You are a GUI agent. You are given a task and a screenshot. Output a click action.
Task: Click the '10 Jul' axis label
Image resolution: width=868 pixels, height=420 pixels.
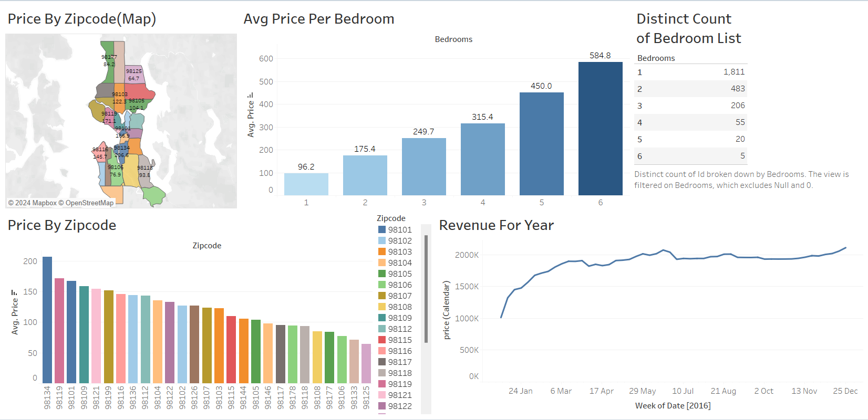(x=683, y=391)
